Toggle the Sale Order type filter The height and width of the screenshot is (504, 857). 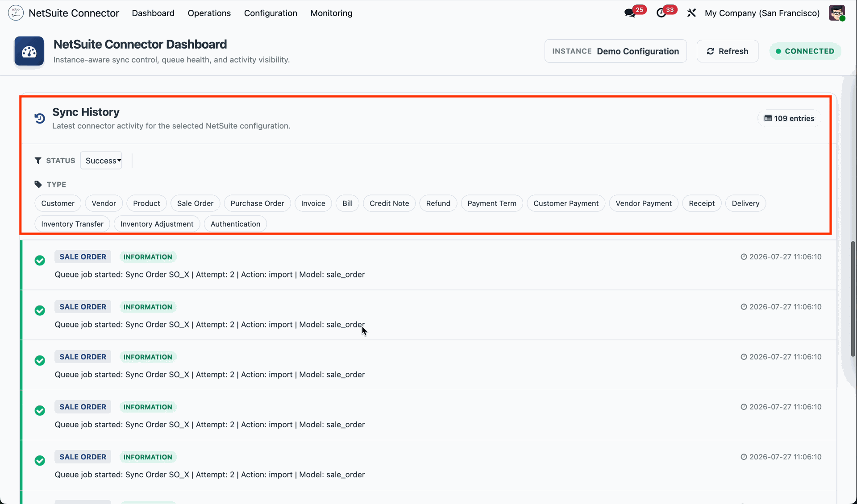point(196,203)
